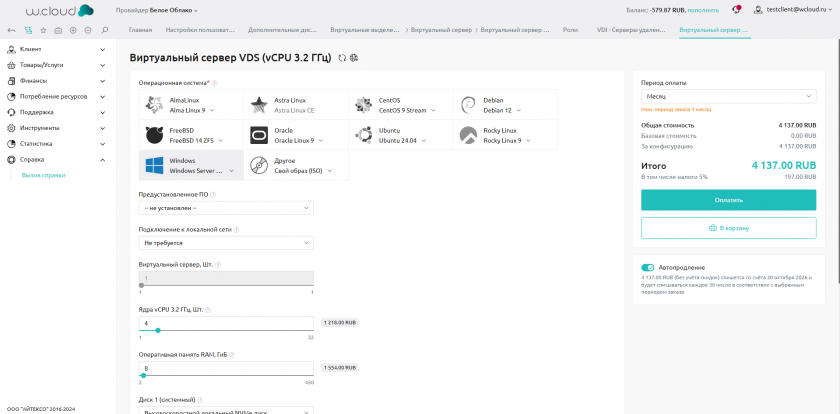Toggle the Автопродление switch
840x414 pixels.
[648, 267]
